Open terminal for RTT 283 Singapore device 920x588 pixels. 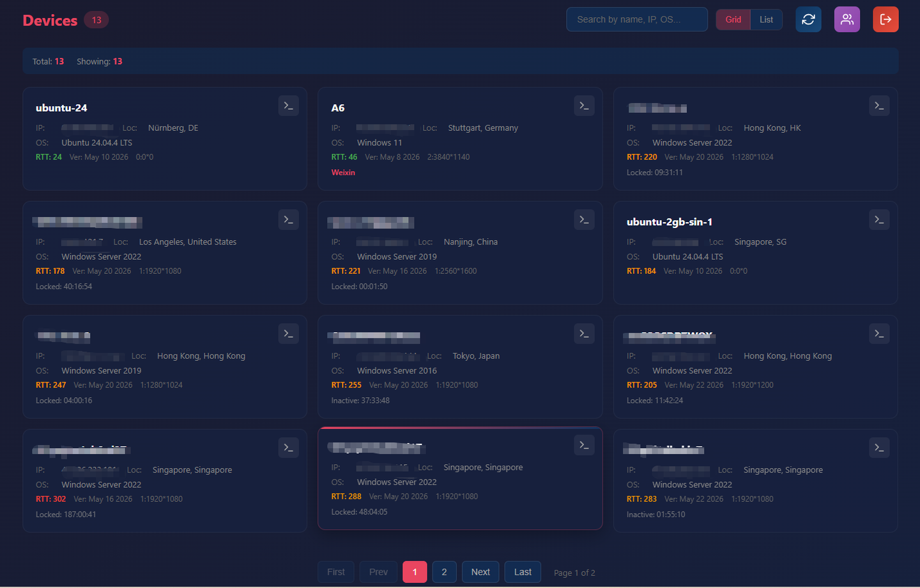pyautogui.click(x=879, y=448)
